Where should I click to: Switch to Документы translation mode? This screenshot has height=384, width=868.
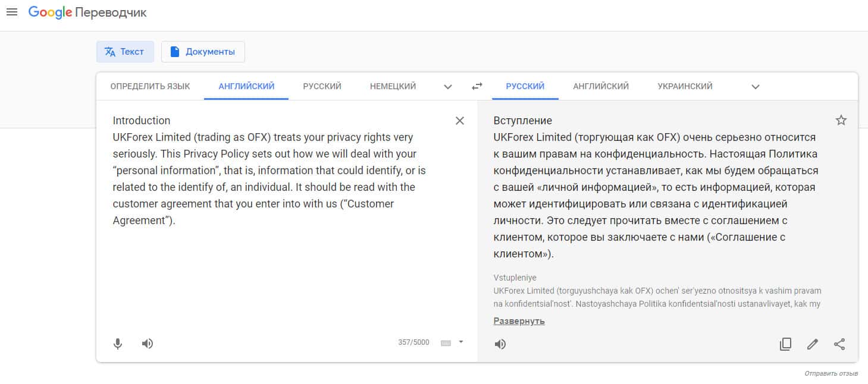(203, 52)
